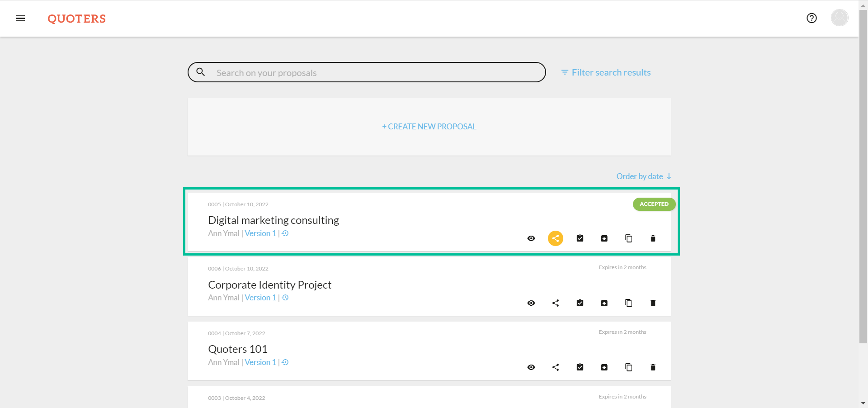Open the hamburger navigation menu
This screenshot has width=868, height=408.
(x=20, y=19)
